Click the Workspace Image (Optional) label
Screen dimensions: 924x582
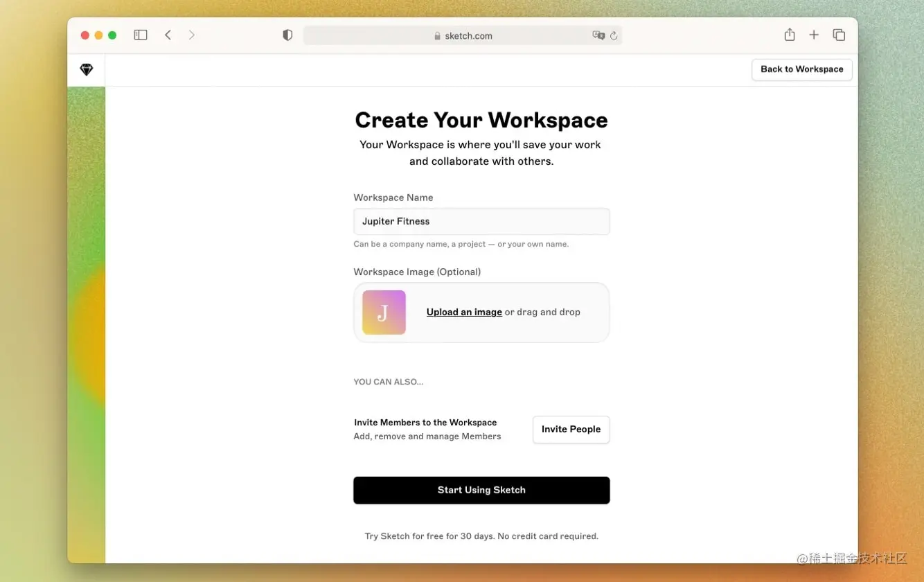417,272
